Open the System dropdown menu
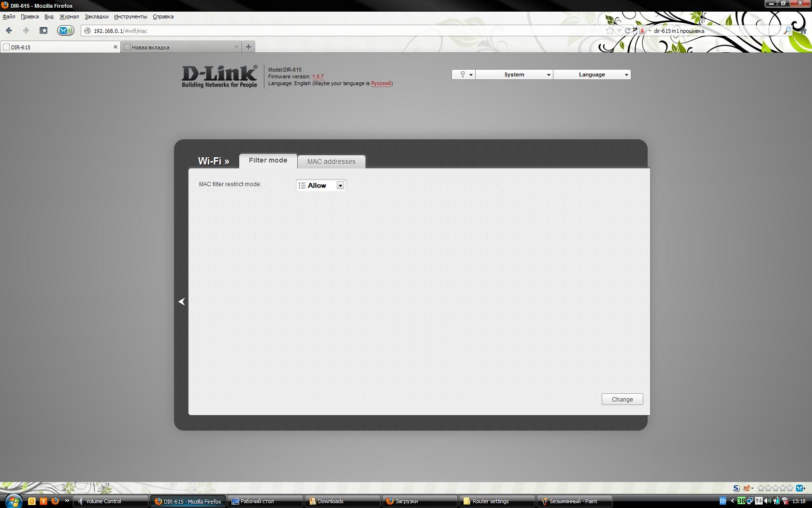 pos(514,75)
